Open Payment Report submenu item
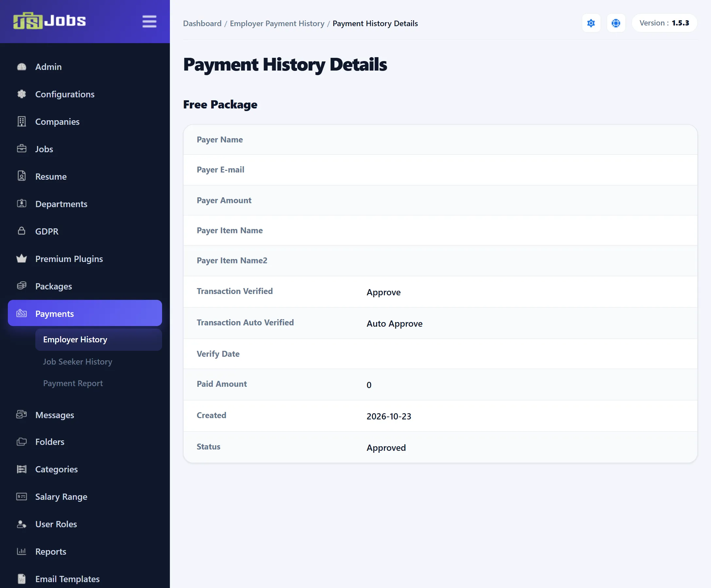This screenshot has width=711, height=588. pos(73,383)
